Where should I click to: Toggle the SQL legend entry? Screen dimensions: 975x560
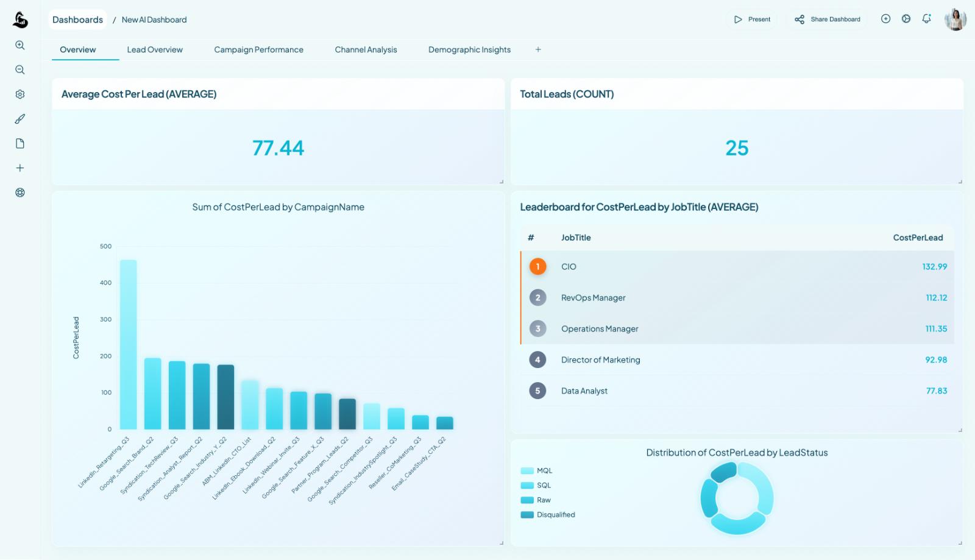526,485
